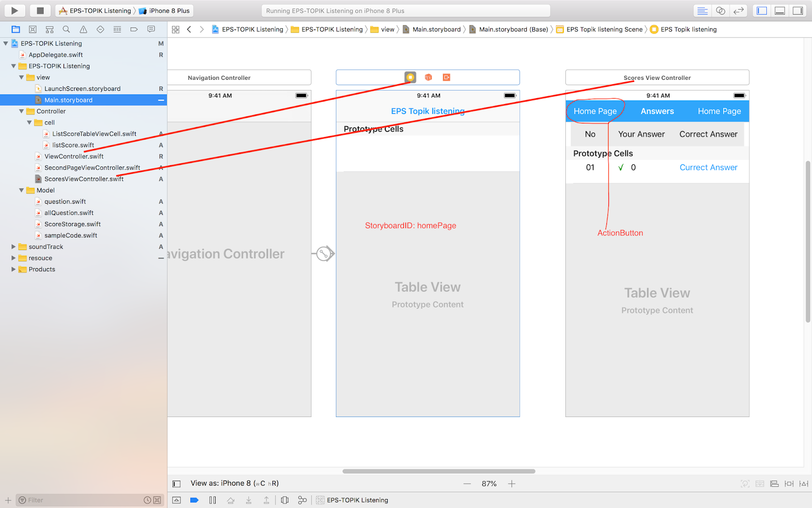Screen dimensions: 812x508
Task: Toggle the debug area visibility
Action: pyautogui.click(x=779, y=10)
